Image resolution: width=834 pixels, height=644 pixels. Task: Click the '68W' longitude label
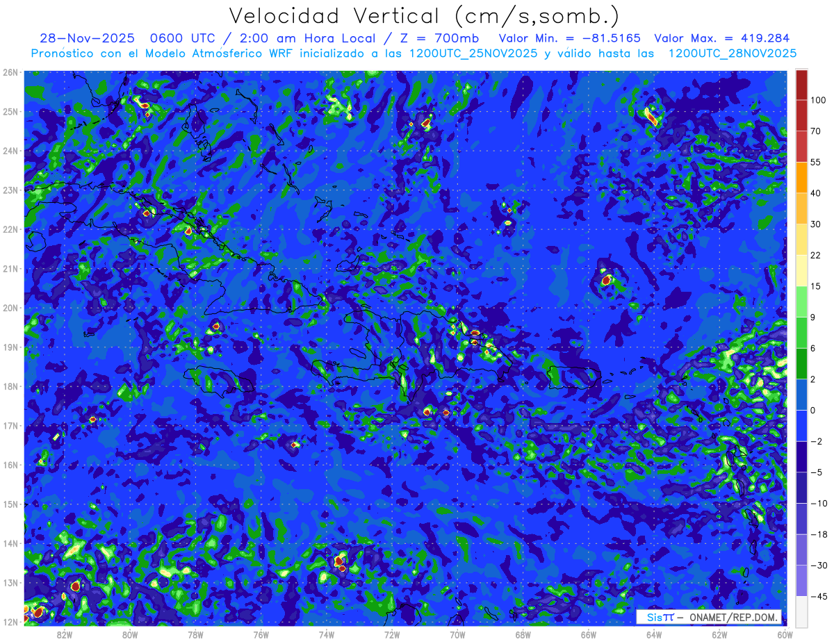point(523,635)
